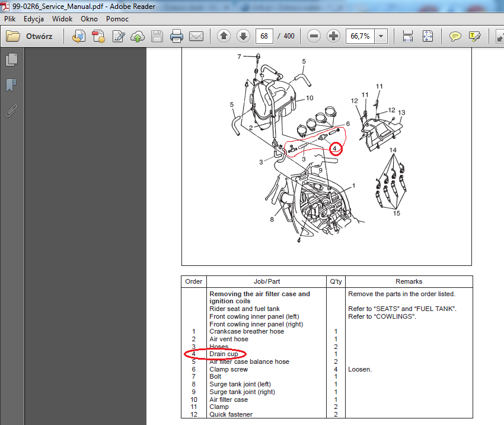
Task: Add a sticky note comment
Action: (x=455, y=36)
